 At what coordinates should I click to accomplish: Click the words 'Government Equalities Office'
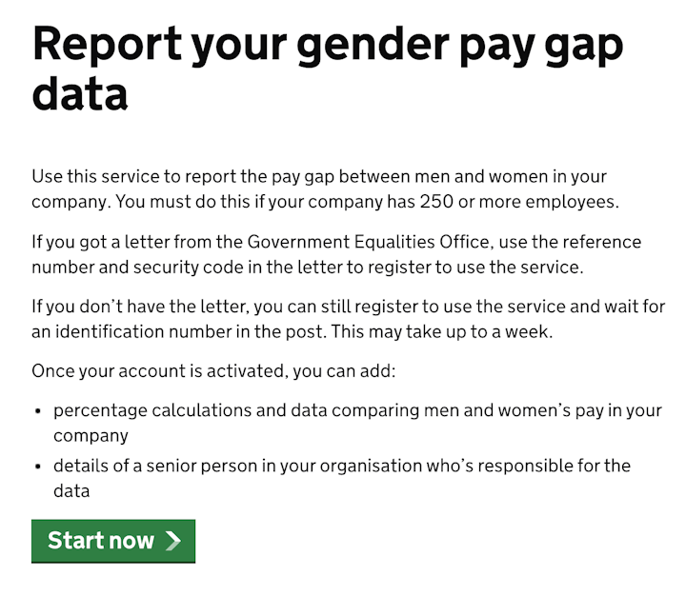click(x=368, y=242)
